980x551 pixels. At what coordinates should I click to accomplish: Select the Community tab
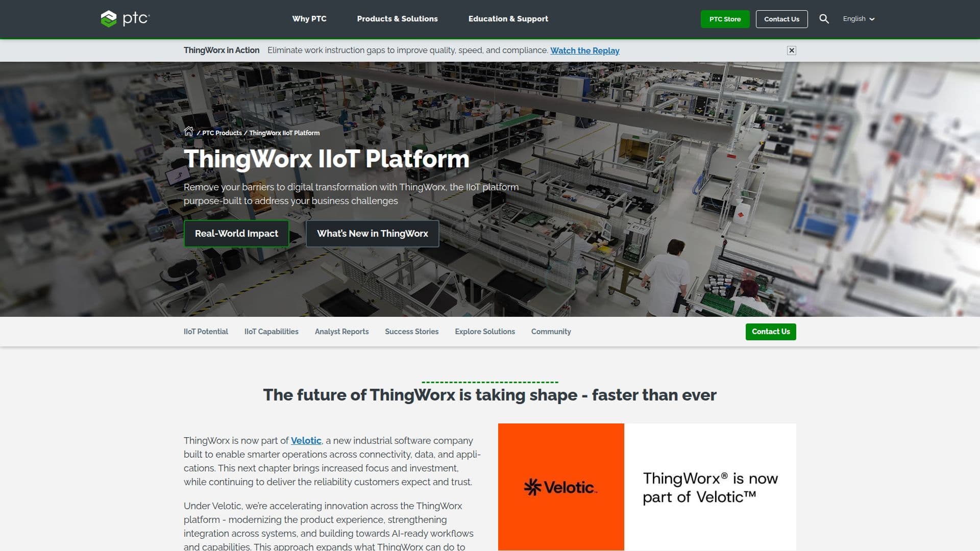(x=551, y=332)
